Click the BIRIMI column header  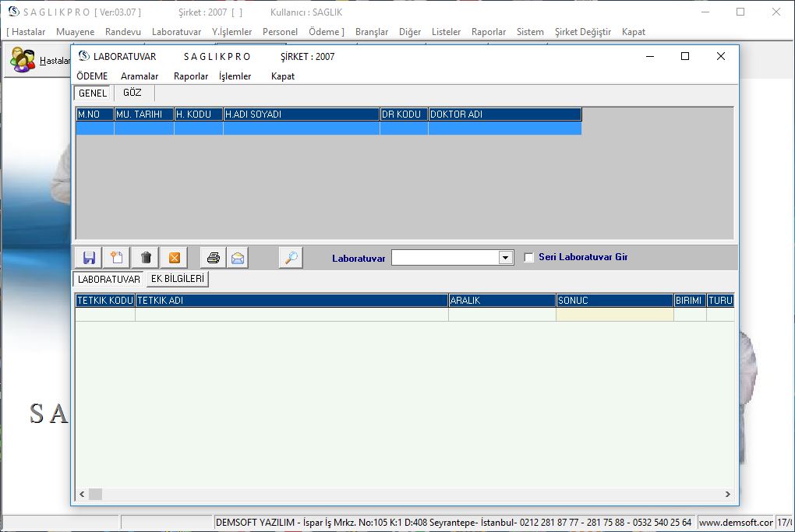click(x=690, y=301)
